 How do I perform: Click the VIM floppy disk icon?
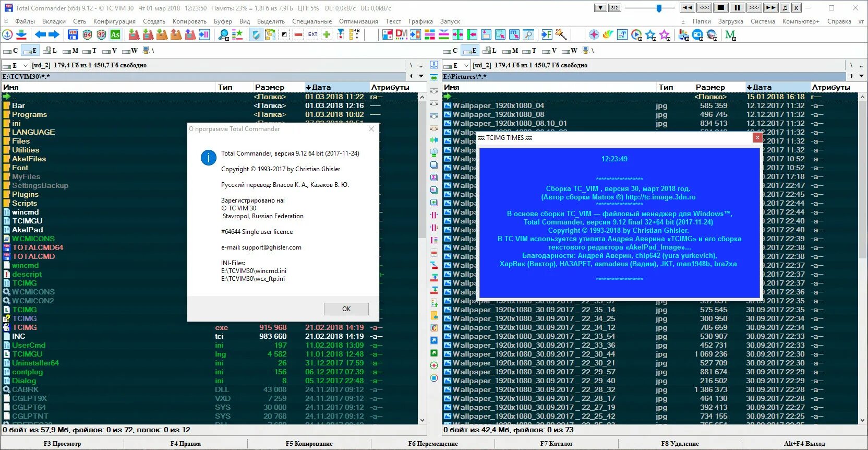pos(73,35)
